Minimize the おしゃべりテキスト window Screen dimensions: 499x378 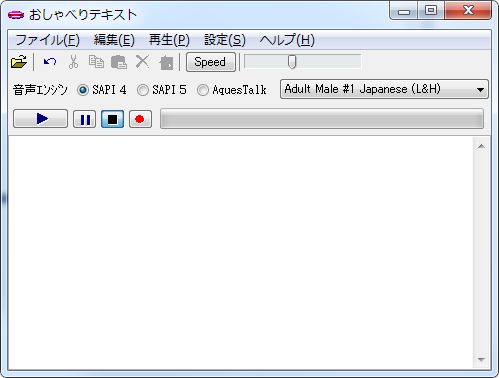[404, 11]
